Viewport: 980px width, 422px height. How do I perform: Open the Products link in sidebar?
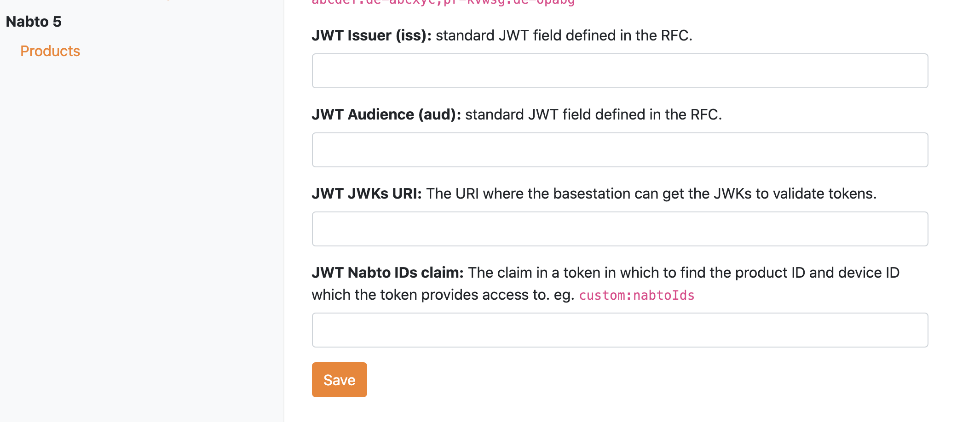(x=50, y=51)
